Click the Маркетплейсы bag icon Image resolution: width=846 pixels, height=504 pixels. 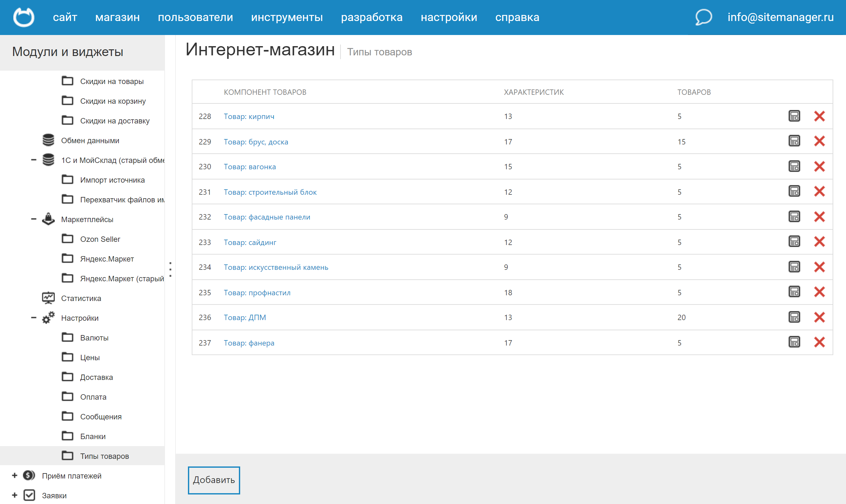[48, 219]
